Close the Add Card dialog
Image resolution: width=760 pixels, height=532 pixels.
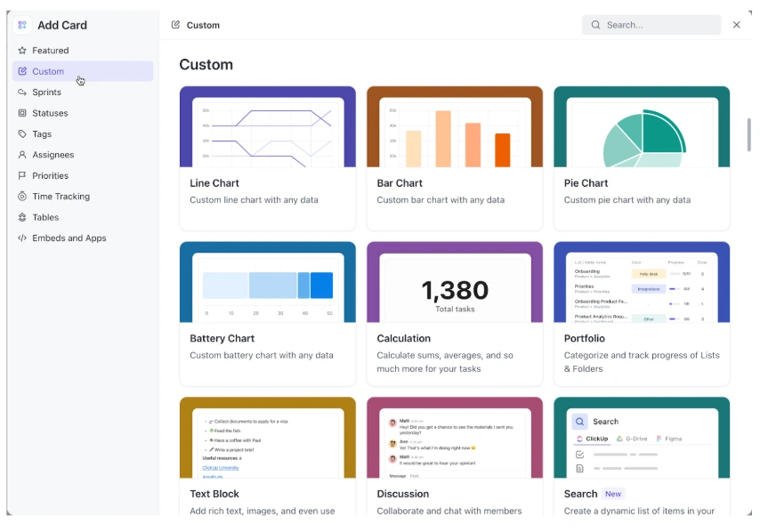[736, 25]
